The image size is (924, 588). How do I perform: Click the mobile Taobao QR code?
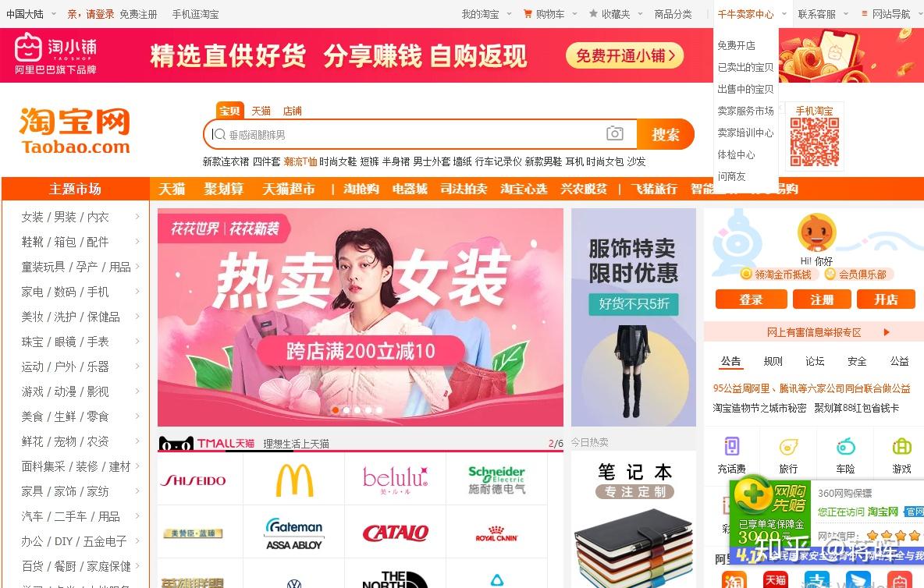(815, 142)
